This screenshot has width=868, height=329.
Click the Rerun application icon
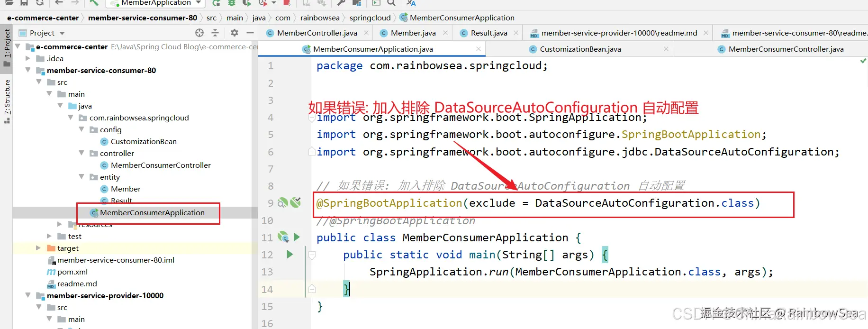(217, 3)
